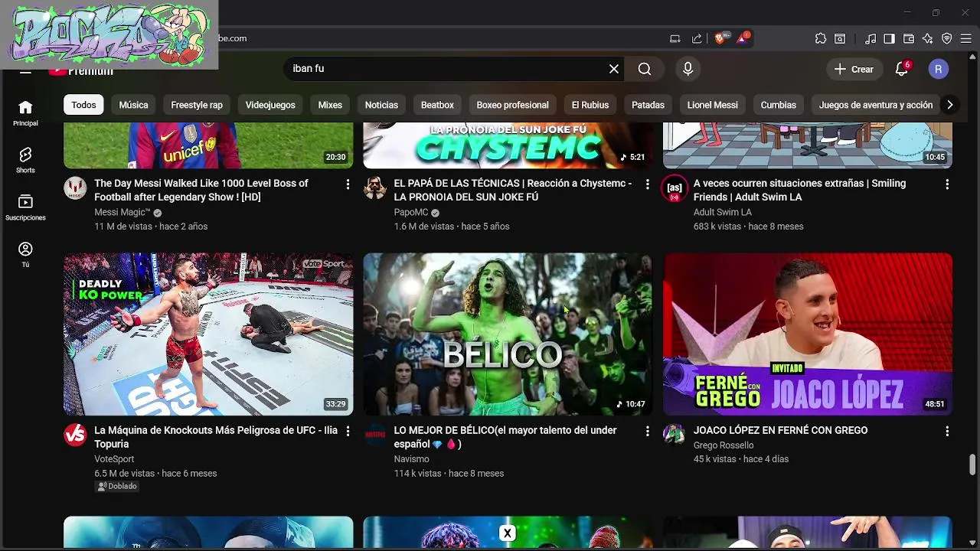
Task: Start voice search with microphone
Action: click(x=688, y=69)
